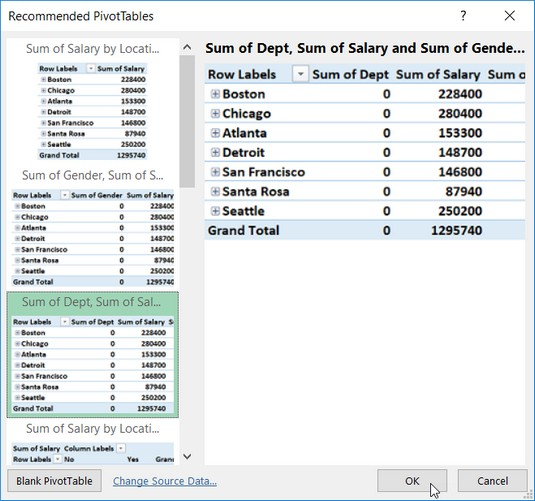Expand Chicago row in large preview
Viewport: 535px width, 501px height.
point(215,113)
